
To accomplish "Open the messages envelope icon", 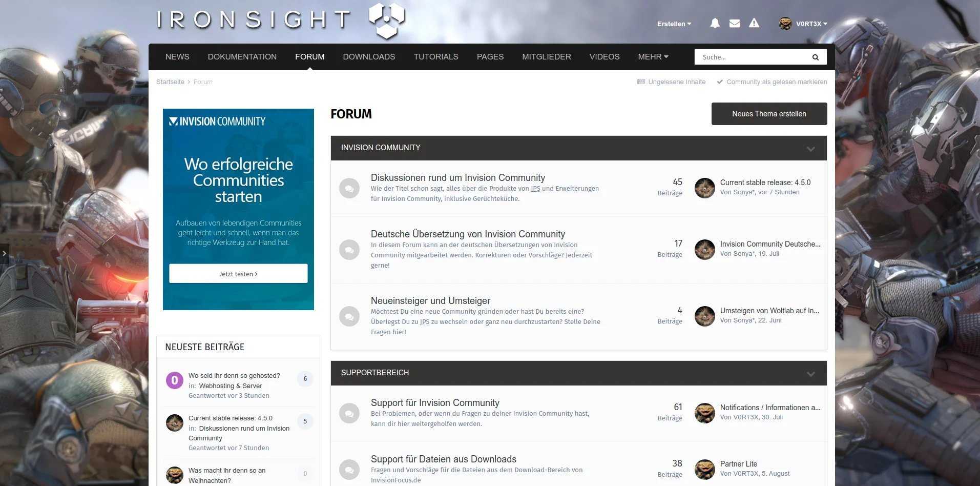I will point(734,23).
